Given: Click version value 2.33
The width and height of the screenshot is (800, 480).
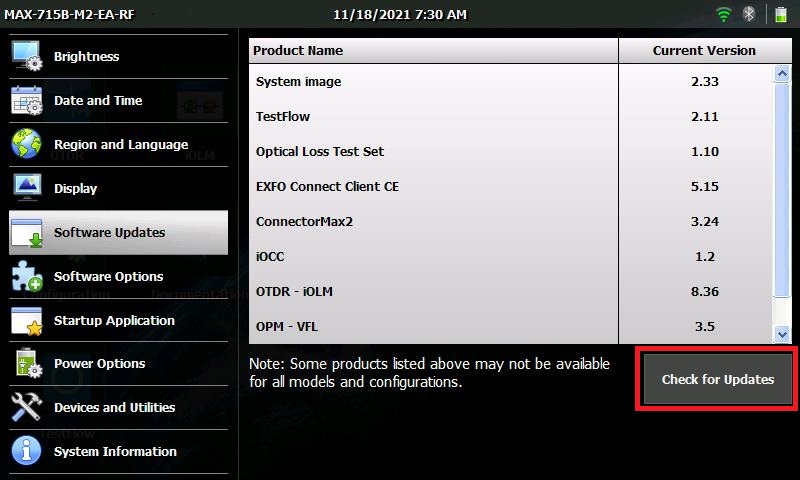Looking at the screenshot, I should (705, 82).
